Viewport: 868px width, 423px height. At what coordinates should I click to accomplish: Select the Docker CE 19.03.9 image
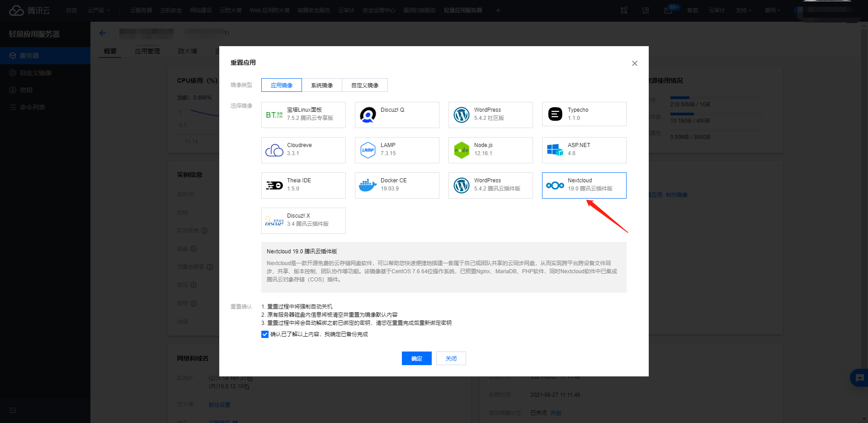pyautogui.click(x=397, y=185)
